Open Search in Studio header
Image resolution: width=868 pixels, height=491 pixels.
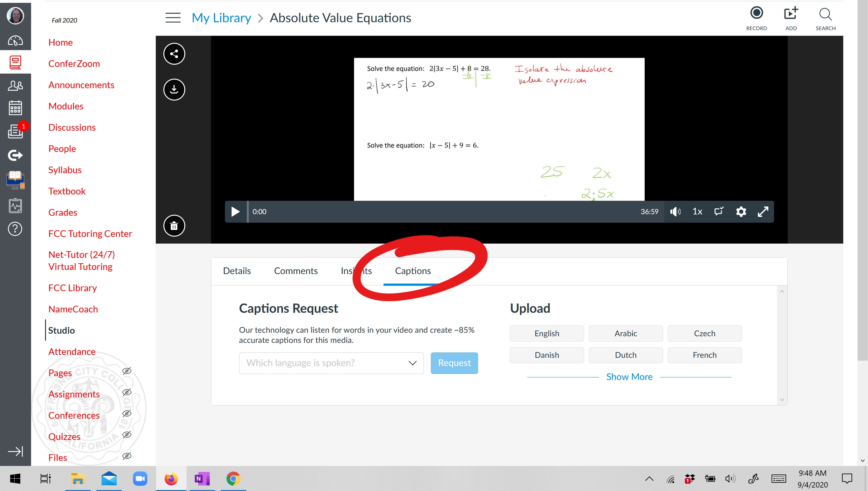tap(825, 18)
